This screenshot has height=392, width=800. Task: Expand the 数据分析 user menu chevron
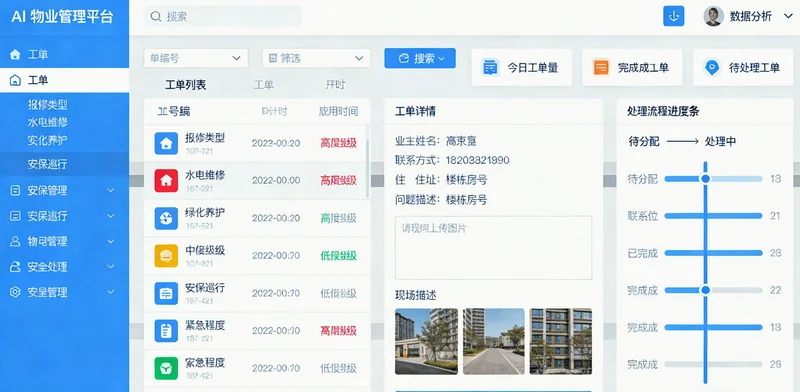coord(788,16)
